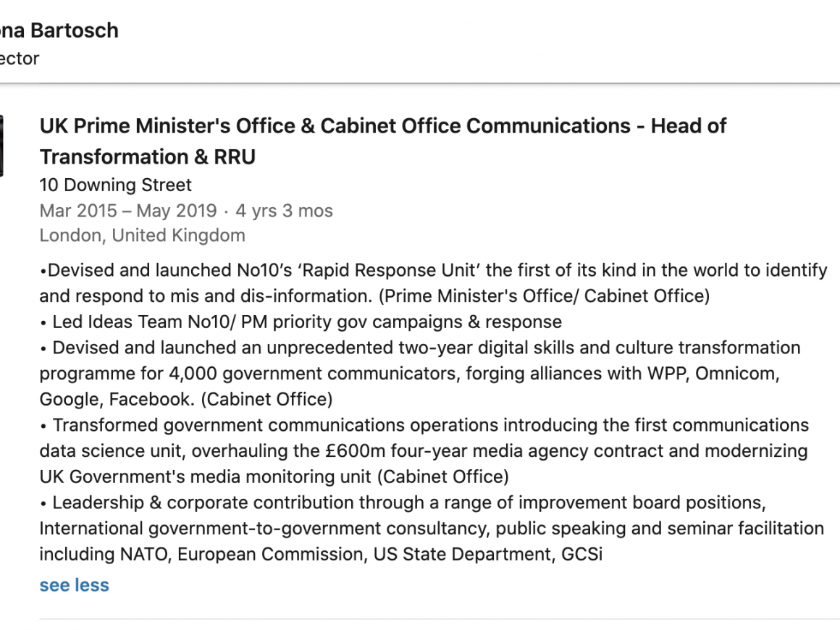
Task: Click the "Rapid Response Unit" bullet line
Action: pyautogui.click(x=433, y=270)
